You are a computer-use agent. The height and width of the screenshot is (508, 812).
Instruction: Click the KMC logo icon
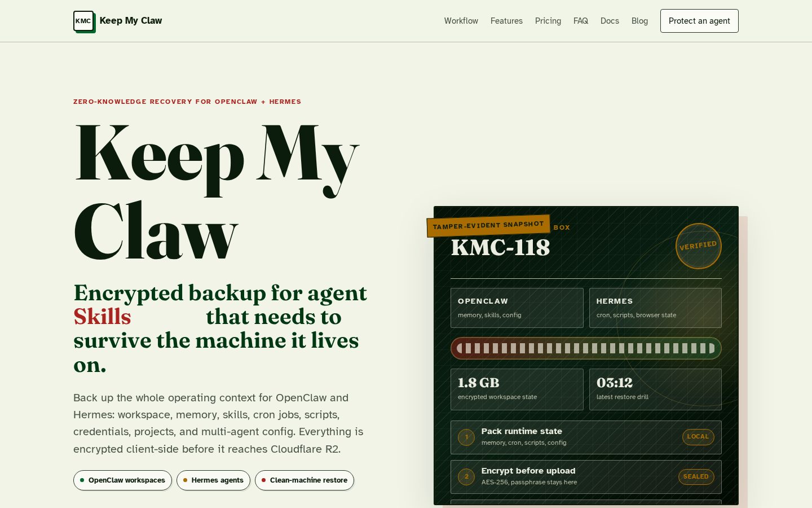coord(84,21)
